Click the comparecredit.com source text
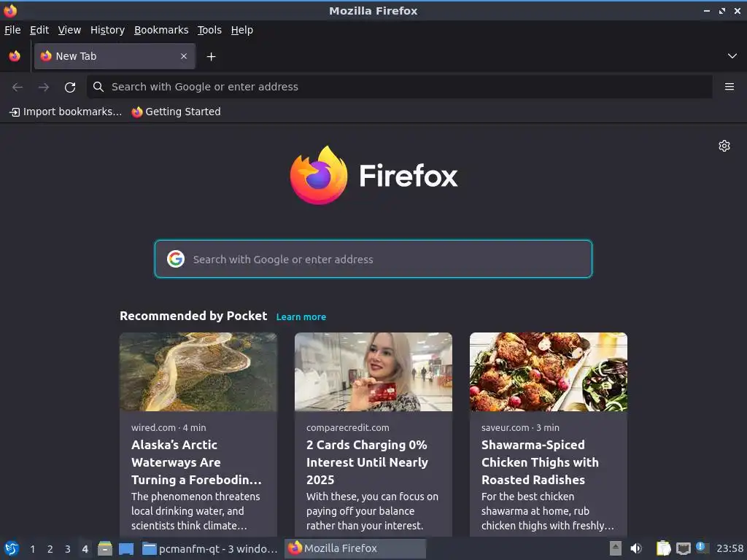747x560 pixels. [x=348, y=427]
